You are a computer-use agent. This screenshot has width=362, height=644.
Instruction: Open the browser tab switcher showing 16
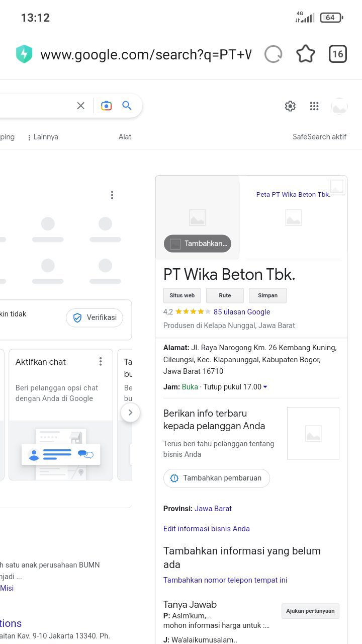tap(338, 54)
